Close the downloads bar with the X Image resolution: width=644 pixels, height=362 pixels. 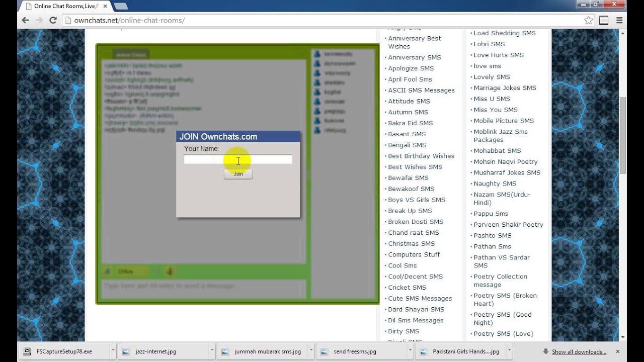tap(618, 351)
